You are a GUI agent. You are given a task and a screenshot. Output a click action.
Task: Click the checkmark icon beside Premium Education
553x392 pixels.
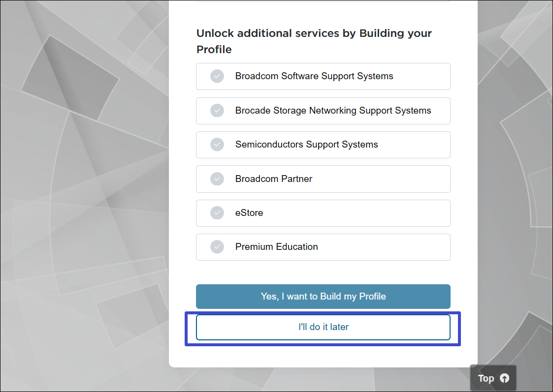click(x=217, y=247)
